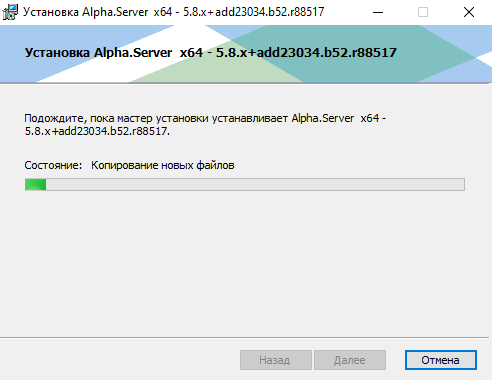Click the bold header Установка Alpha.Server x64
The image size is (492, 380).
tap(211, 53)
